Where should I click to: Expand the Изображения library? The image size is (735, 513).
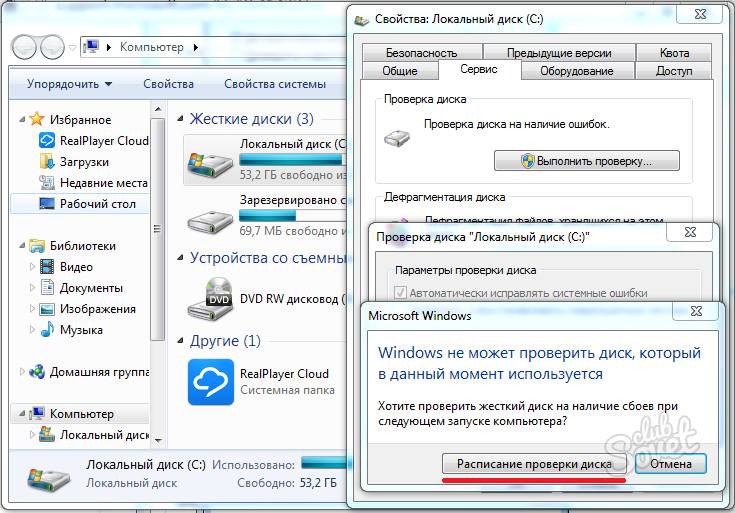[x=32, y=309]
